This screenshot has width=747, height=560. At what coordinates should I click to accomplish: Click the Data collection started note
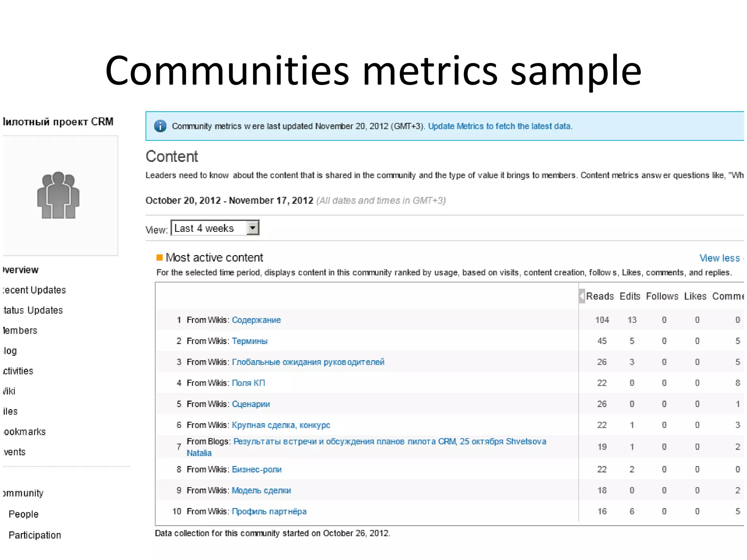(272, 533)
